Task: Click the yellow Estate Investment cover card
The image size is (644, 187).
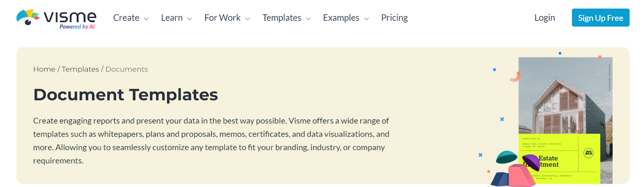Action: [559, 159]
